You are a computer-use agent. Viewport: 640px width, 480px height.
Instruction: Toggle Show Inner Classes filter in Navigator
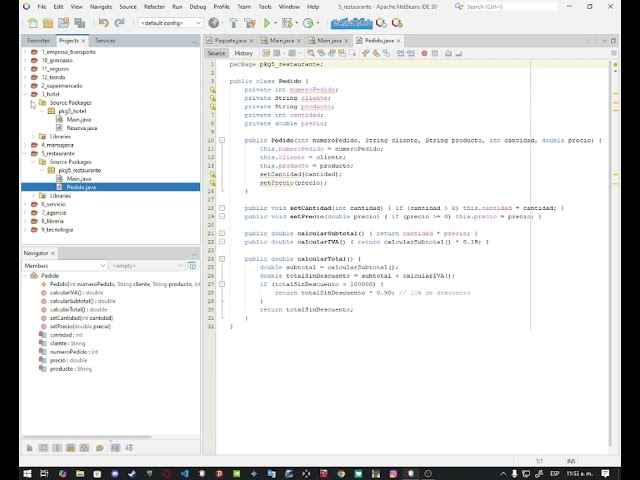pyautogui.click(x=84, y=448)
